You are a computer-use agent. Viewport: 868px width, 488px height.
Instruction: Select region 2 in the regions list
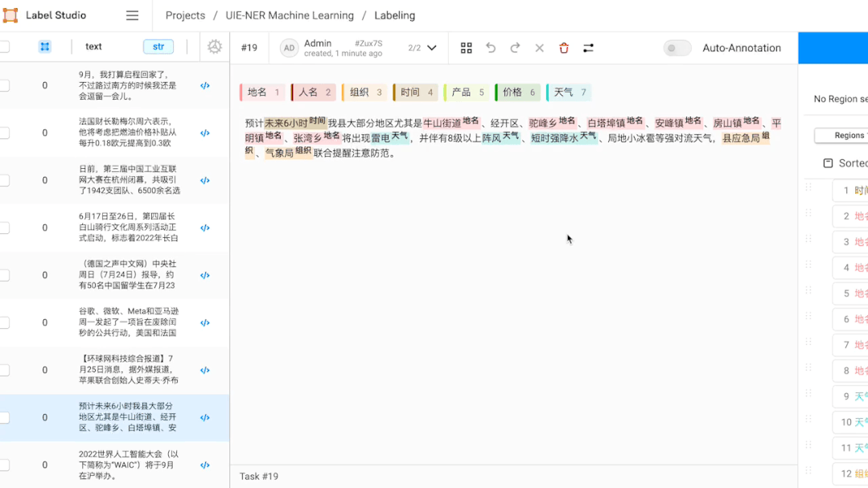pos(850,216)
